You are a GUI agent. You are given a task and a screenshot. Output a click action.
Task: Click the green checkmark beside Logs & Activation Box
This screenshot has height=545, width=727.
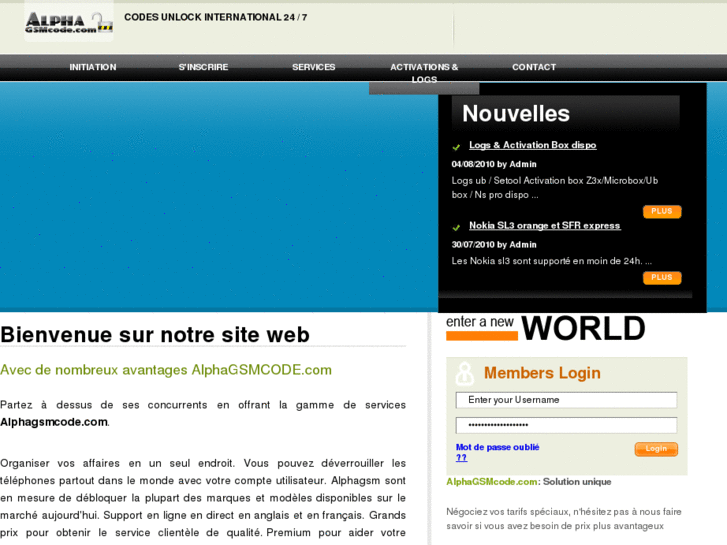pos(456,147)
